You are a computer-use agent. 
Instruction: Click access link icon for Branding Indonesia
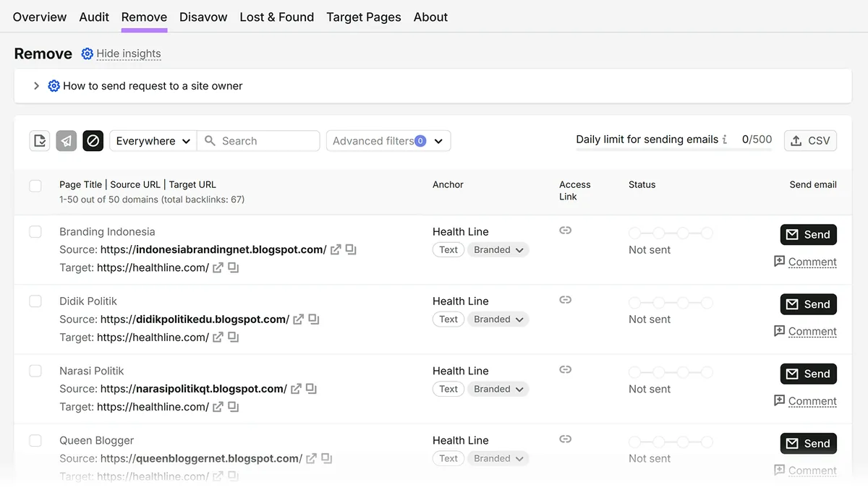[566, 231]
